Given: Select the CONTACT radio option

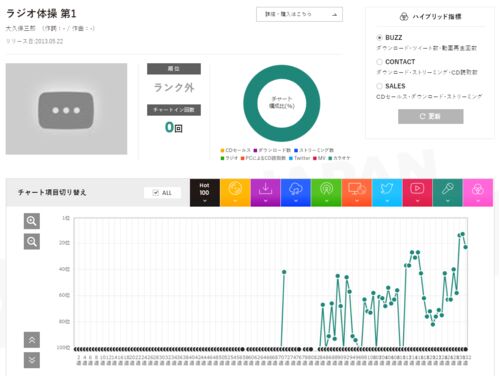Looking at the screenshot, I should point(379,62).
